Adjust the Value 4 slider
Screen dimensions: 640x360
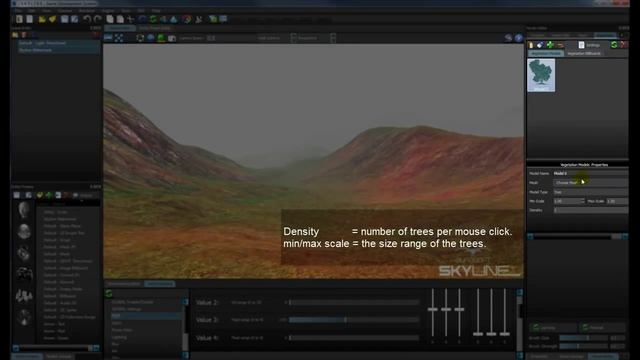pyautogui.click(x=353, y=338)
